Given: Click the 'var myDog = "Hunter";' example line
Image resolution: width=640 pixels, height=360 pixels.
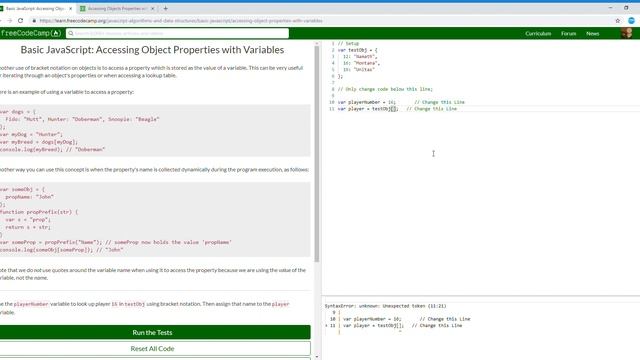Looking at the screenshot, I should point(31,134).
